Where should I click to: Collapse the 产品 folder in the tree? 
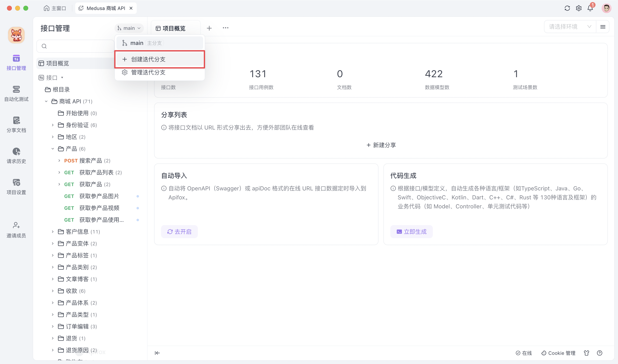click(x=52, y=149)
